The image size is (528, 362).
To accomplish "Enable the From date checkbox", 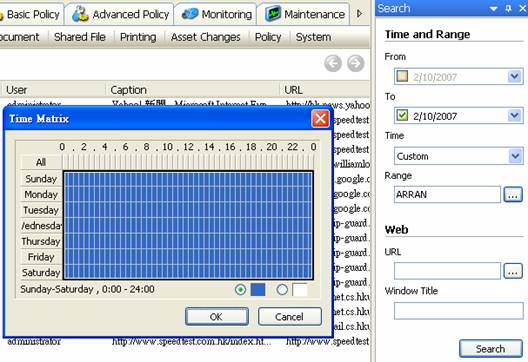I will coord(402,76).
